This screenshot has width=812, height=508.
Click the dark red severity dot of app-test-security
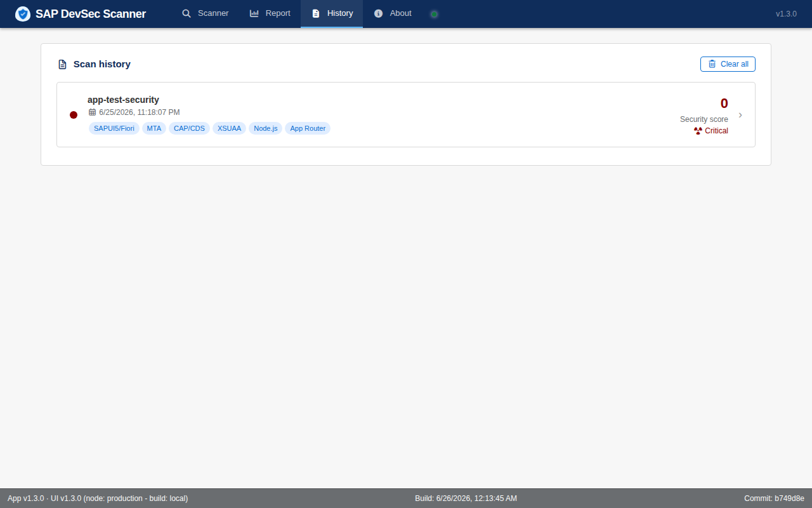coord(74,115)
